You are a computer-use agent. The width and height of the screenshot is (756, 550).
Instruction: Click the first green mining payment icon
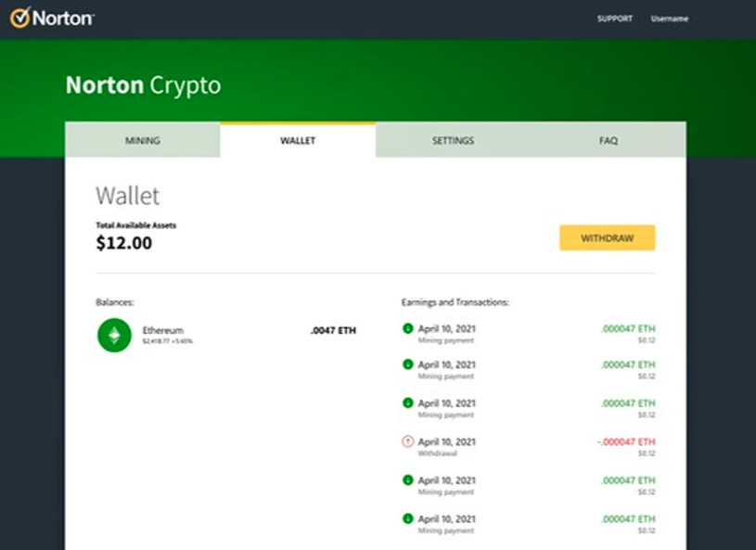click(x=408, y=328)
